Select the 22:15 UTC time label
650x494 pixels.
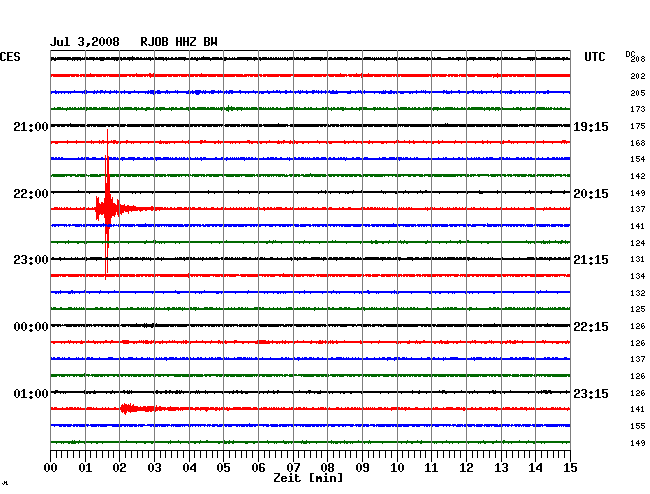pos(591,327)
